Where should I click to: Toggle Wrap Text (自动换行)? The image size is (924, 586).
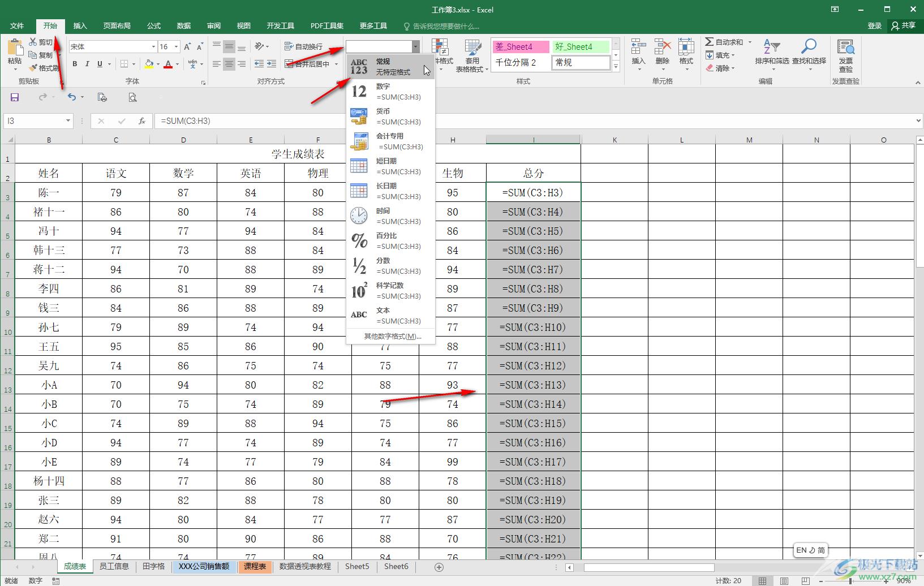pos(303,46)
